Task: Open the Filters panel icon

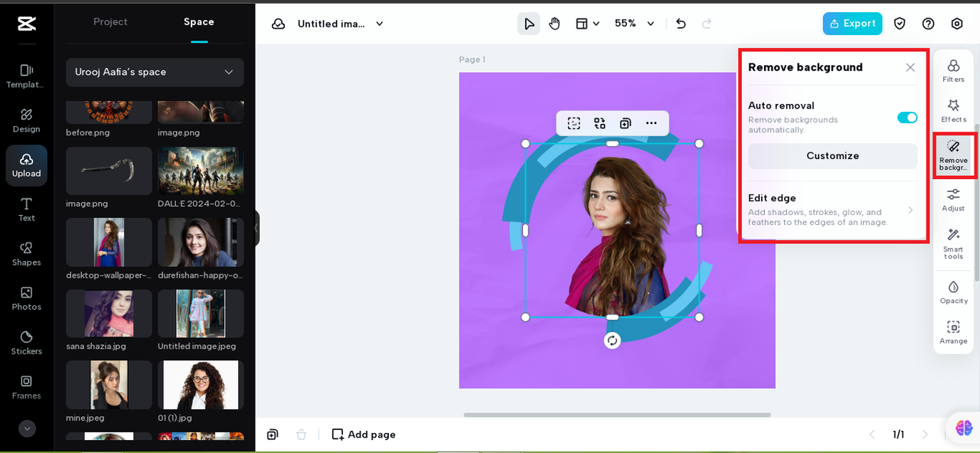Action: pyautogui.click(x=953, y=70)
